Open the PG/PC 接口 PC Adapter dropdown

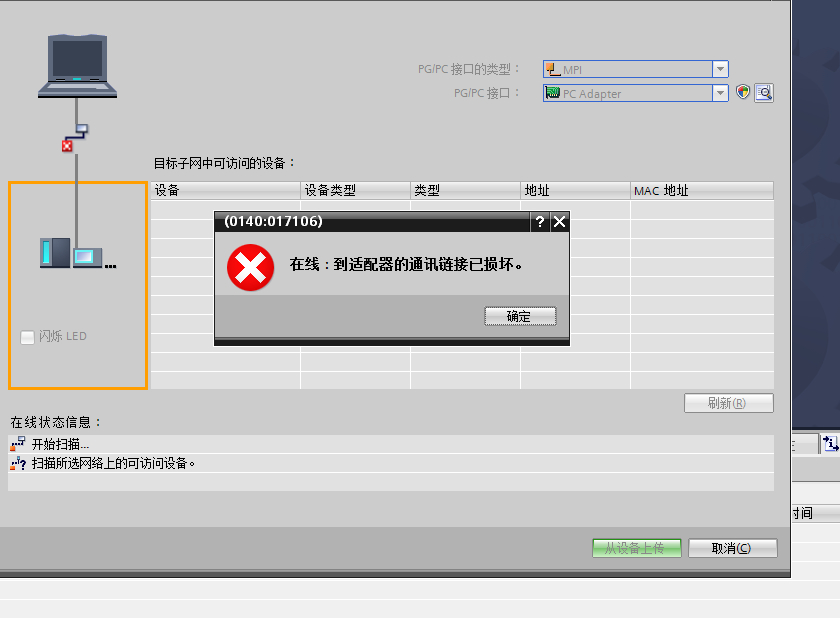point(720,93)
